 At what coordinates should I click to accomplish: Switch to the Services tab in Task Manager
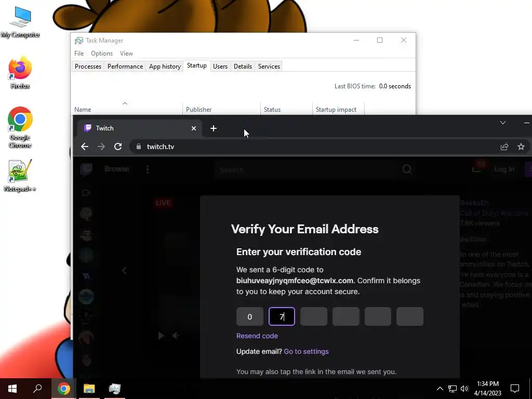coord(269,66)
